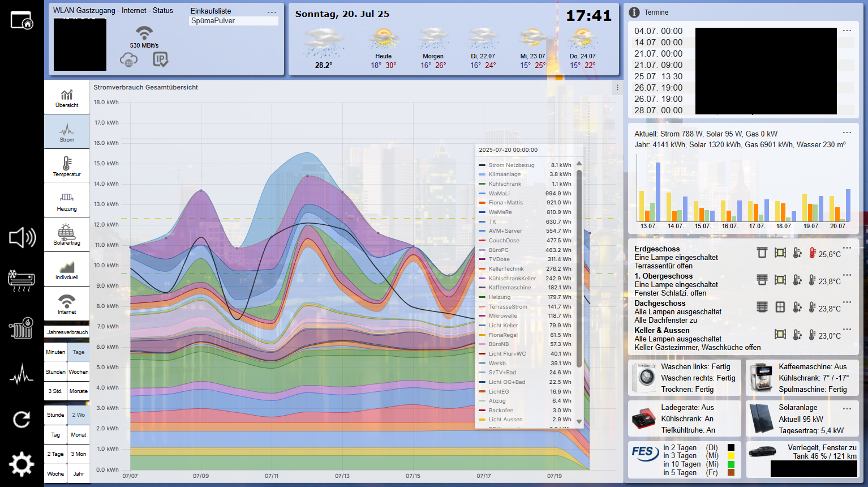Viewport: 868px width, 487px height.
Task: Click the Dachgeschoss shutter icon
Action: point(762,307)
